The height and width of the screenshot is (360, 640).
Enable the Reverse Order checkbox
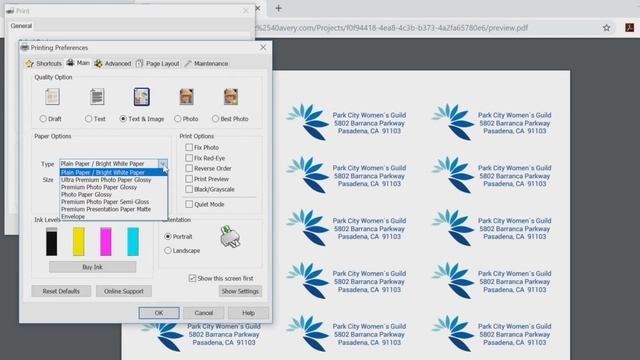pyautogui.click(x=189, y=168)
